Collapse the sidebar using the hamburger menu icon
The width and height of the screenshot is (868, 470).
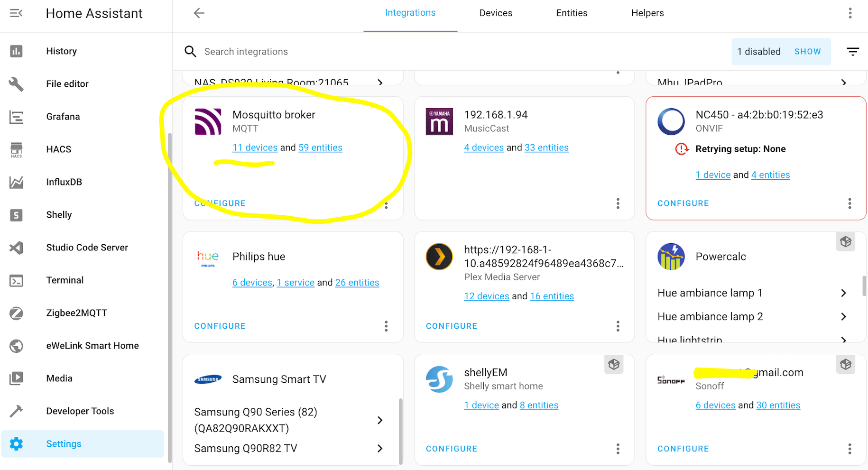(x=16, y=13)
